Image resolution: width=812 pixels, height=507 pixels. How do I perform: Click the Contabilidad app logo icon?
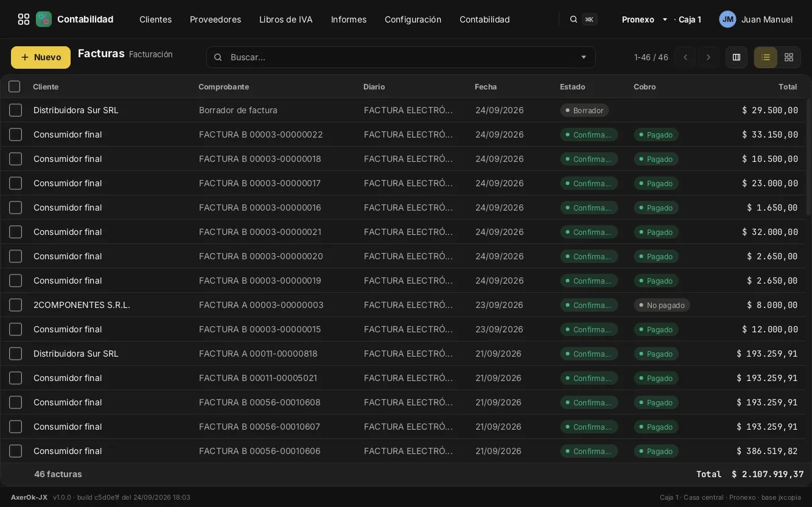(x=44, y=19)
